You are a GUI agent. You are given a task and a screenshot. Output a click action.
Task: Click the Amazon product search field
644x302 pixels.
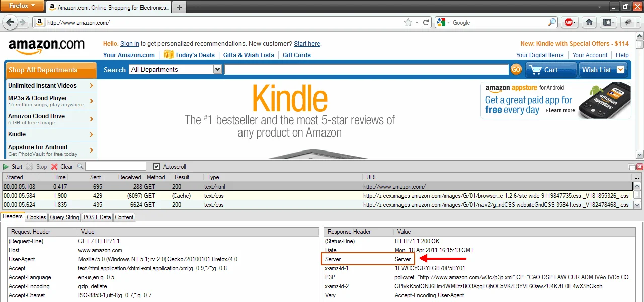click(366, 70)
